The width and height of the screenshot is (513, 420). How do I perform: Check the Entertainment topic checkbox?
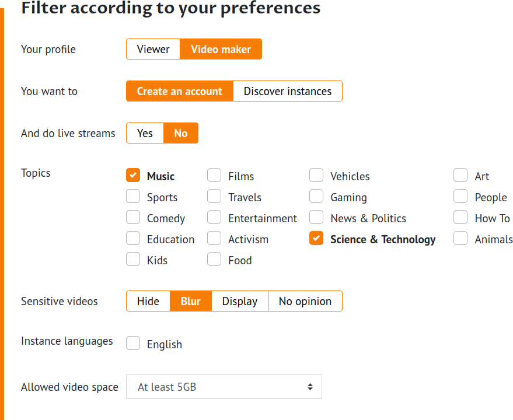214,218
